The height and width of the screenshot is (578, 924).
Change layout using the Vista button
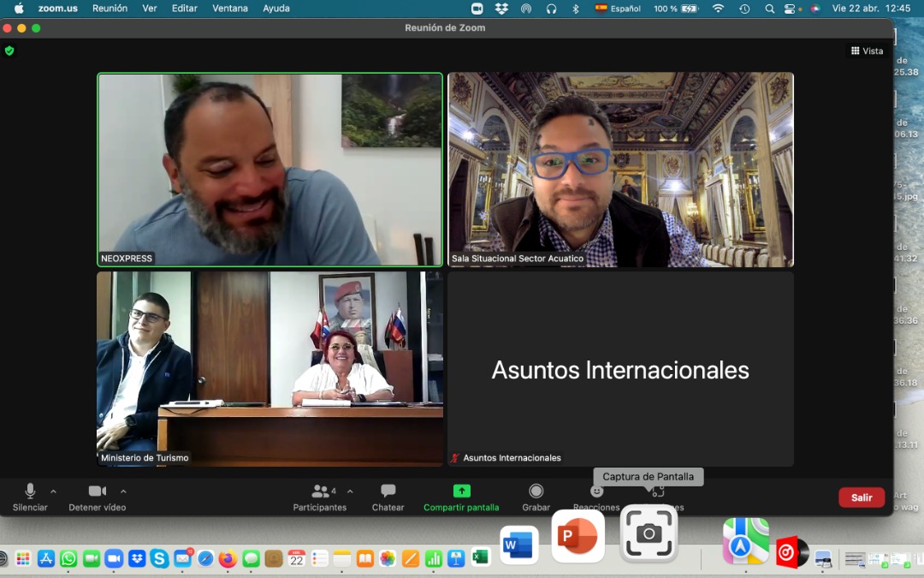867,51
